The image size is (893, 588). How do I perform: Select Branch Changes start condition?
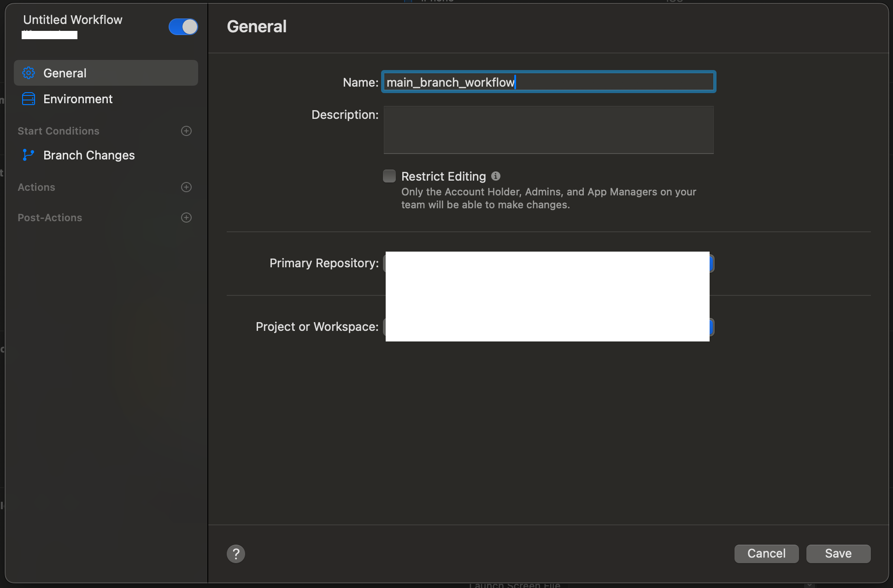click(x=88, y=155)
